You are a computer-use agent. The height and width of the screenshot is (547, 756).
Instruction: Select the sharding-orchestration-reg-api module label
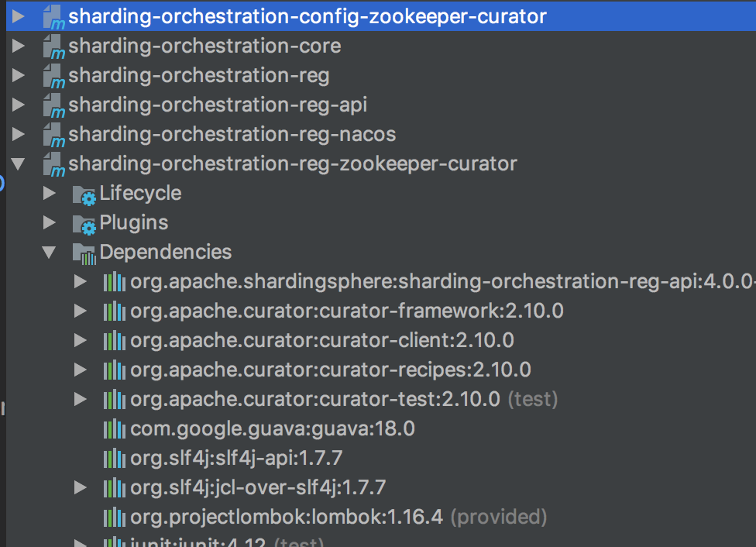tap(218, 105)
